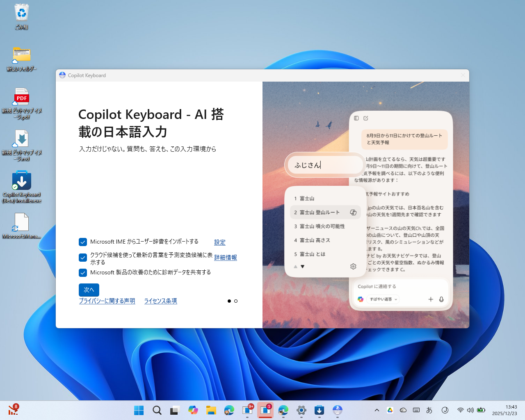525x420 pixels.
Task: Uncheck Microsoft IME からユーザー辞書をインポートする
Action: coord(83,242)
